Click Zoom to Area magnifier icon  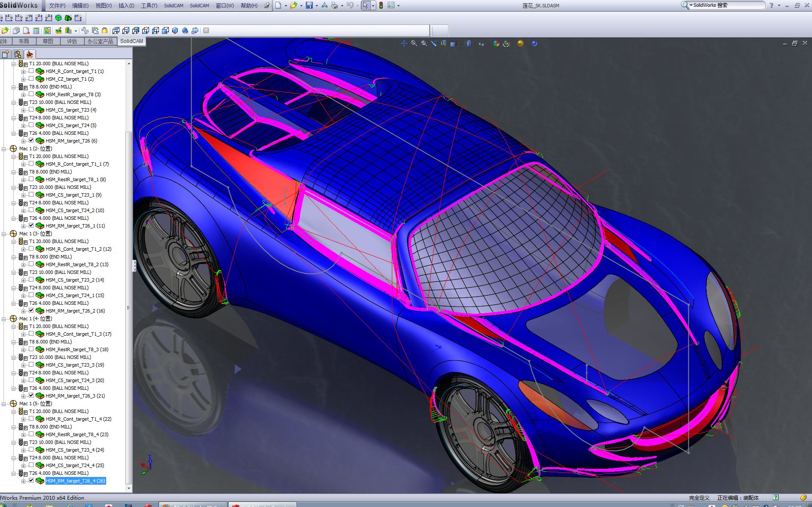424,43
